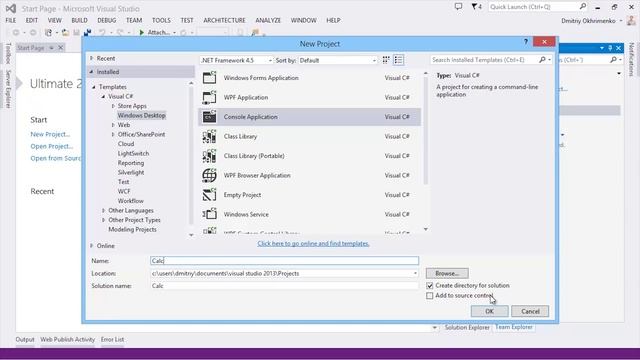Select the Windows Service template icon
Image resolution: width=640 pixels, height=360 pixels.
[x=209, y=214]
